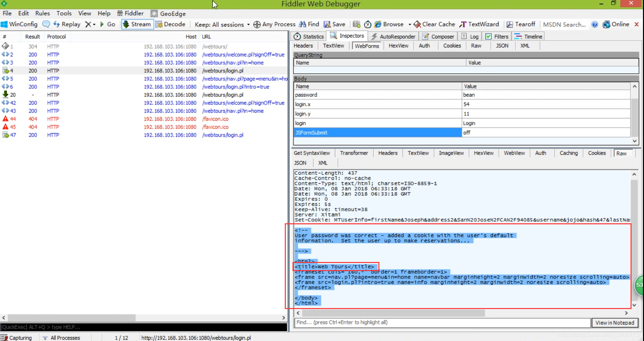Click the WinConfig toolbar button

click(x=19, y=24)
